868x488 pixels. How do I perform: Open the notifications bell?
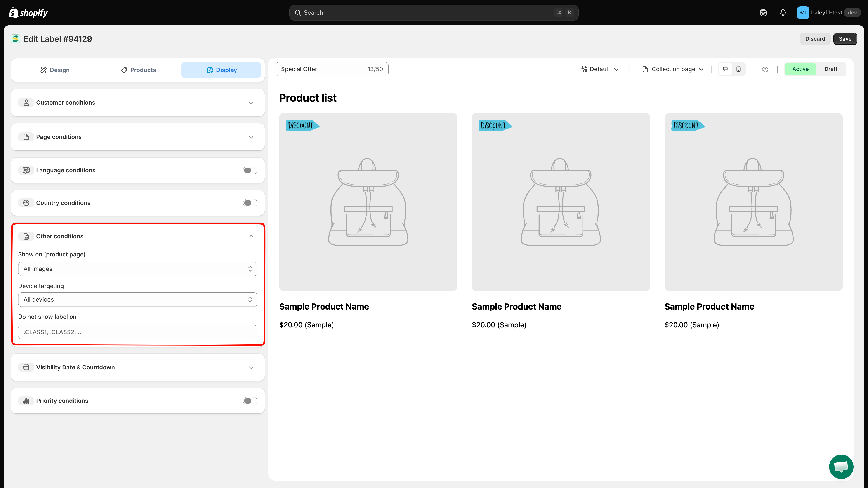pos(783,12)
